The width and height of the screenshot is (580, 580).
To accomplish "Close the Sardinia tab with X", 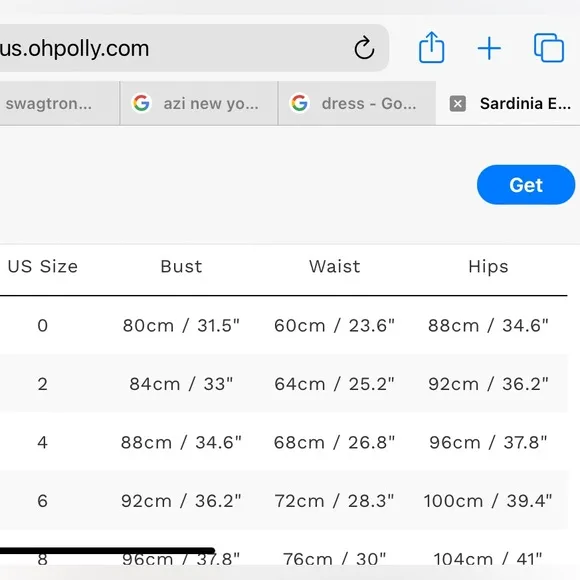I will [x=458, y=104].
